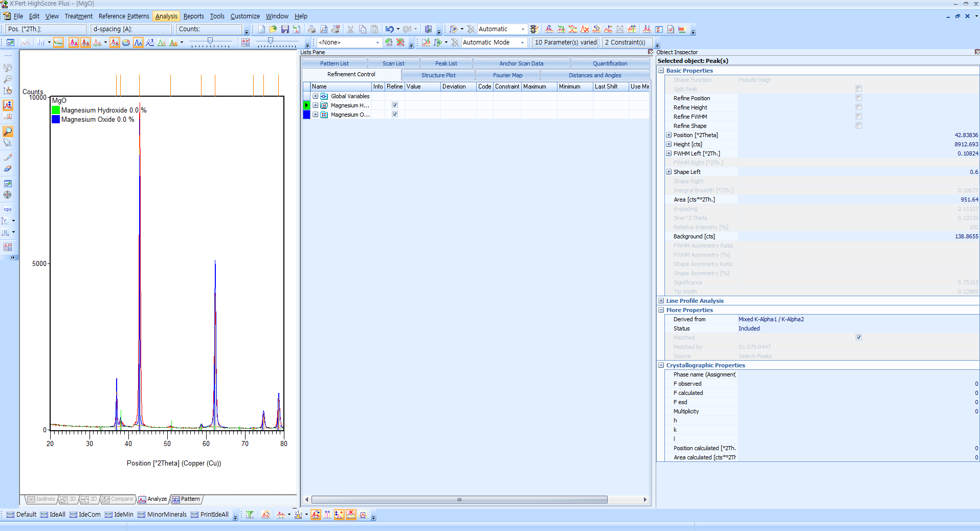
Task: Open the Analysis menu
Action: point(166,16)
